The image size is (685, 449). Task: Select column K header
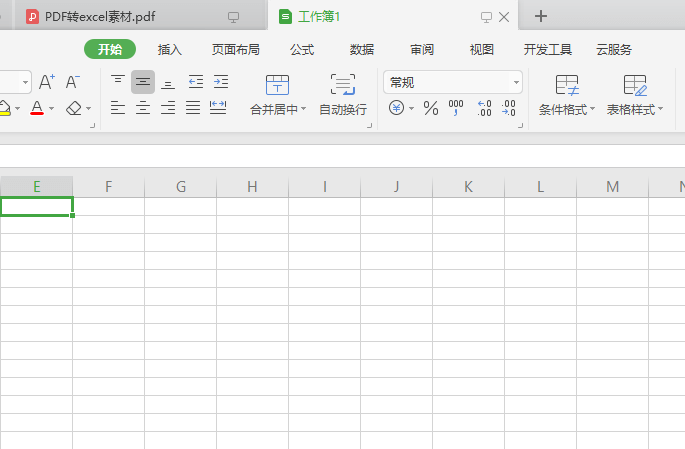click(469, 187)
